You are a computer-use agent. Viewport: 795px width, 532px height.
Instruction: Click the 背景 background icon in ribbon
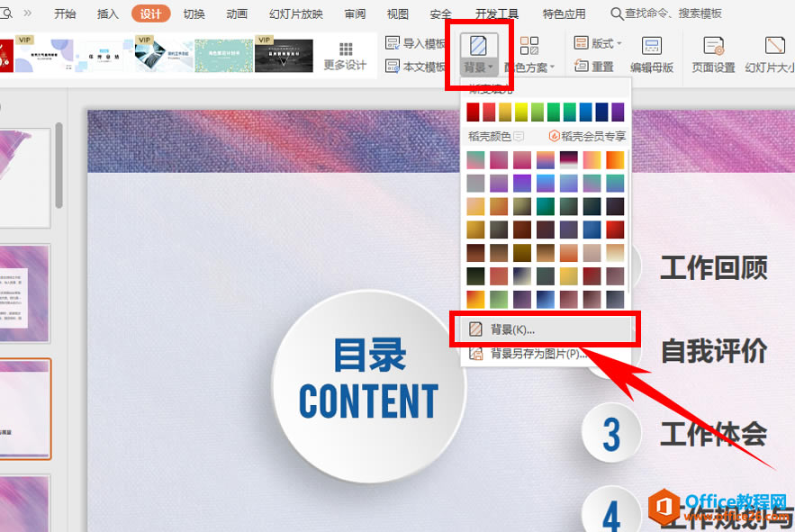(x=477, y=46)
